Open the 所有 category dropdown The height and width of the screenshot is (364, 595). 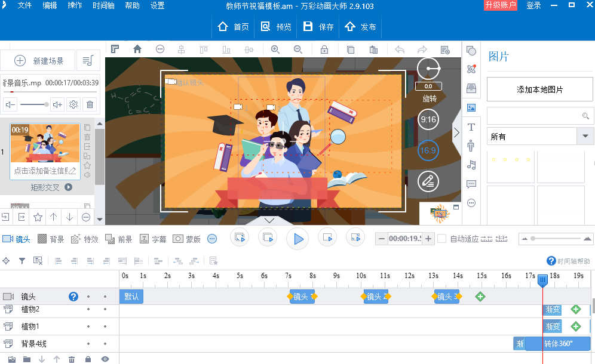540,136
